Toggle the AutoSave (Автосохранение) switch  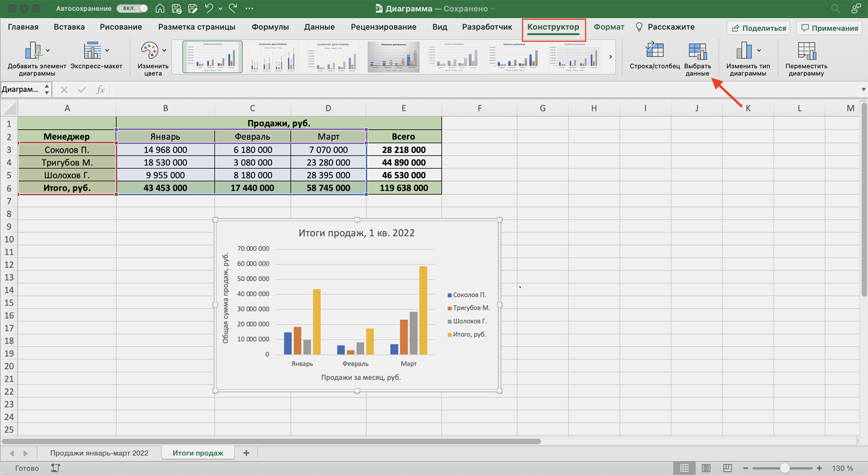pyautogui.click(x=132, y=8)
